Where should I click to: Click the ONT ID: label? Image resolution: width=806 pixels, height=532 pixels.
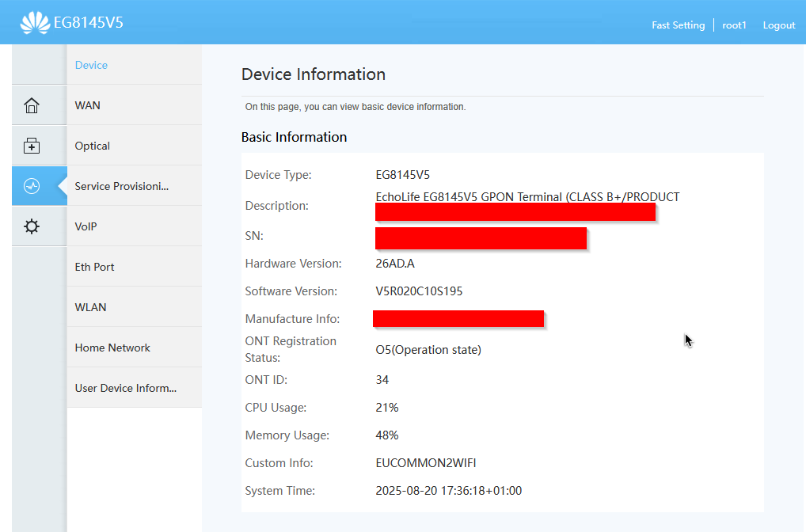coord(266,380)
